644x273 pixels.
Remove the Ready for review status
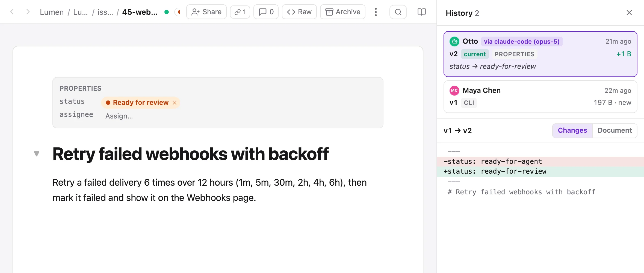coord(175,103)
